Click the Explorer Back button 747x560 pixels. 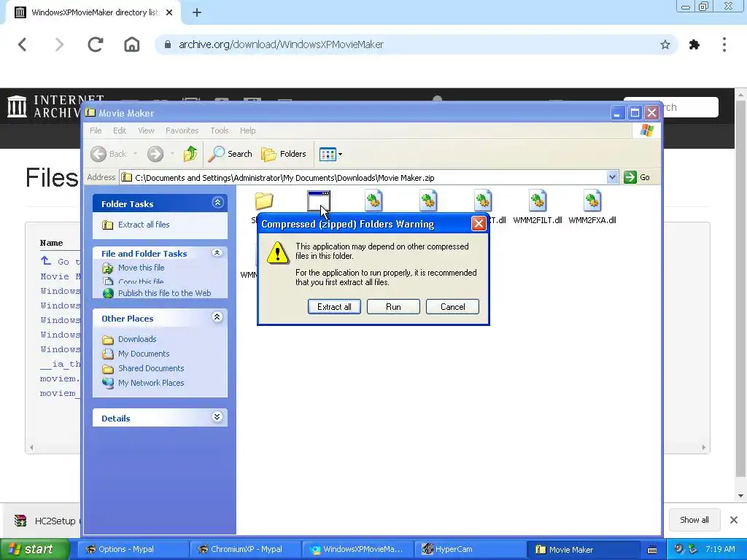[109, 154]
